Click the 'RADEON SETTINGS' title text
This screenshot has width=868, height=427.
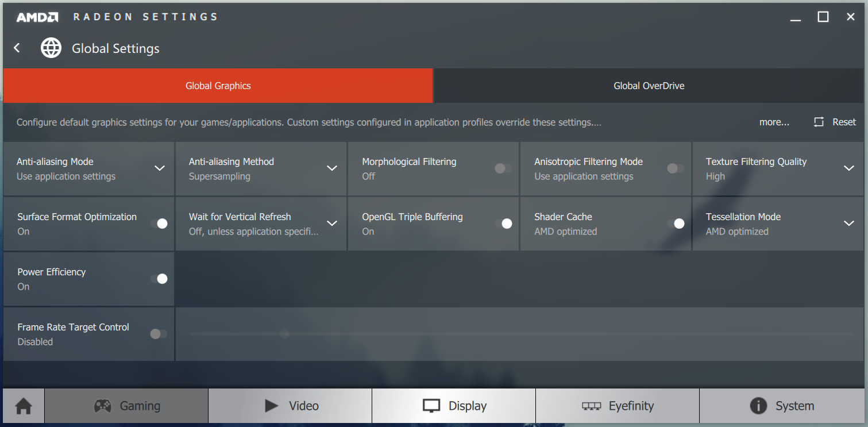click(145, 17)
